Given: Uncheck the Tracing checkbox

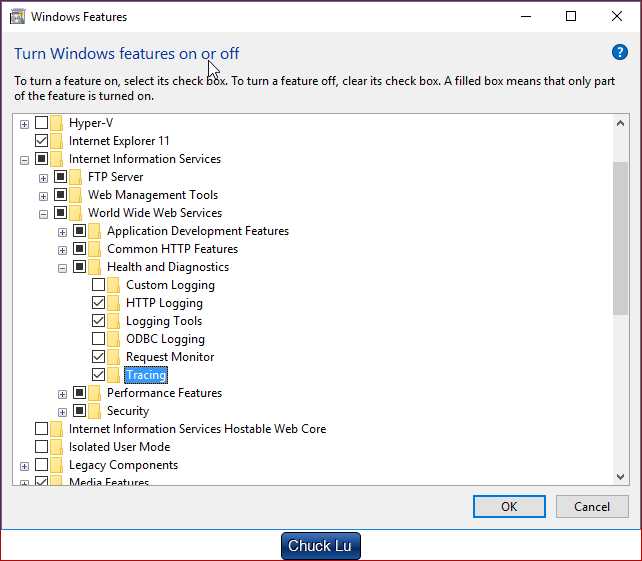Looking at the screenshot, I should pos(98,375).
